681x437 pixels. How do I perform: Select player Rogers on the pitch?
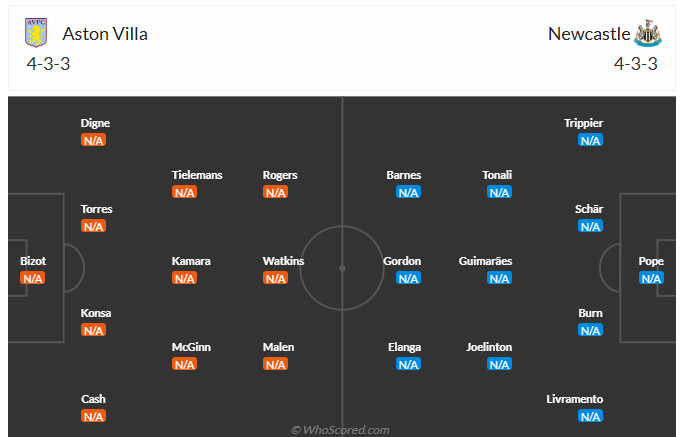tap(280, 175)
